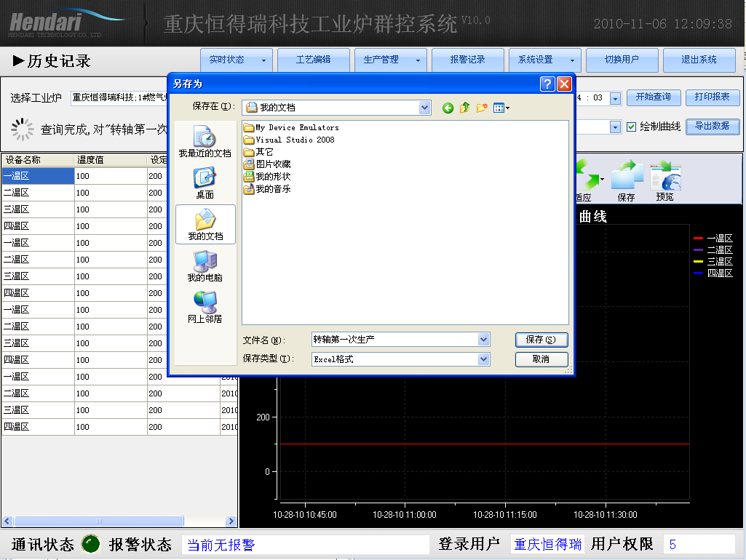Open the 生产管理 menu
The height and width of the screenshot is (560, 746).
[x=389, y=60]
